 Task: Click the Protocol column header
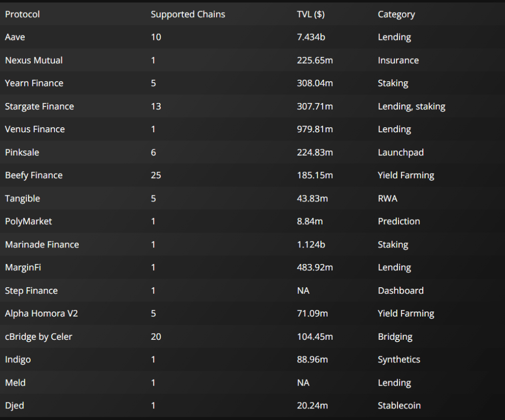tap(22, 14)
